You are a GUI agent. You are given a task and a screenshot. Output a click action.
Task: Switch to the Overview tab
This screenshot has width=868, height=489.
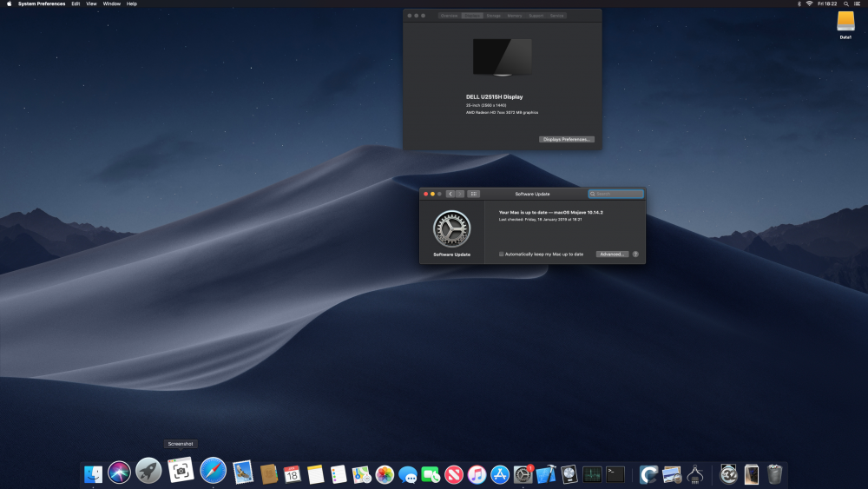[449, 16]
